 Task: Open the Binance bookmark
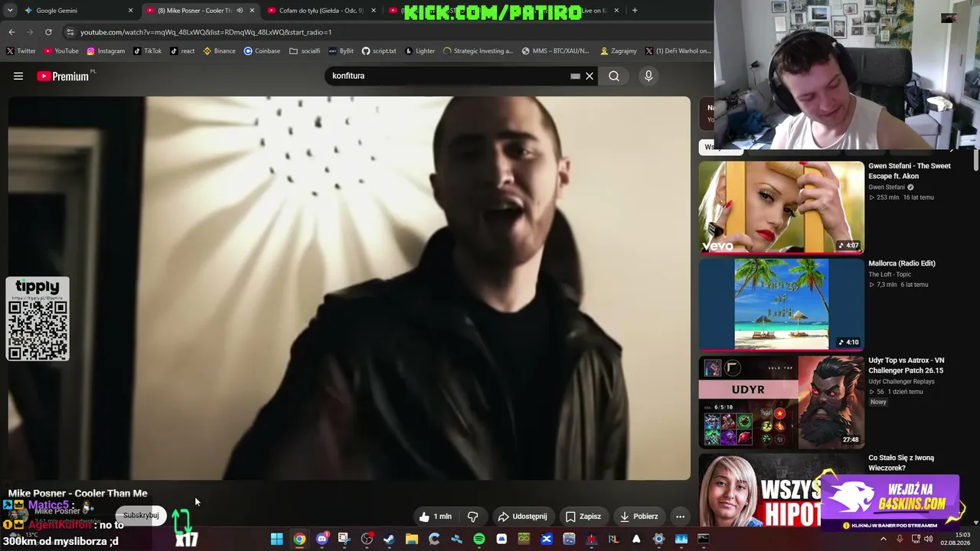(219, 51)
